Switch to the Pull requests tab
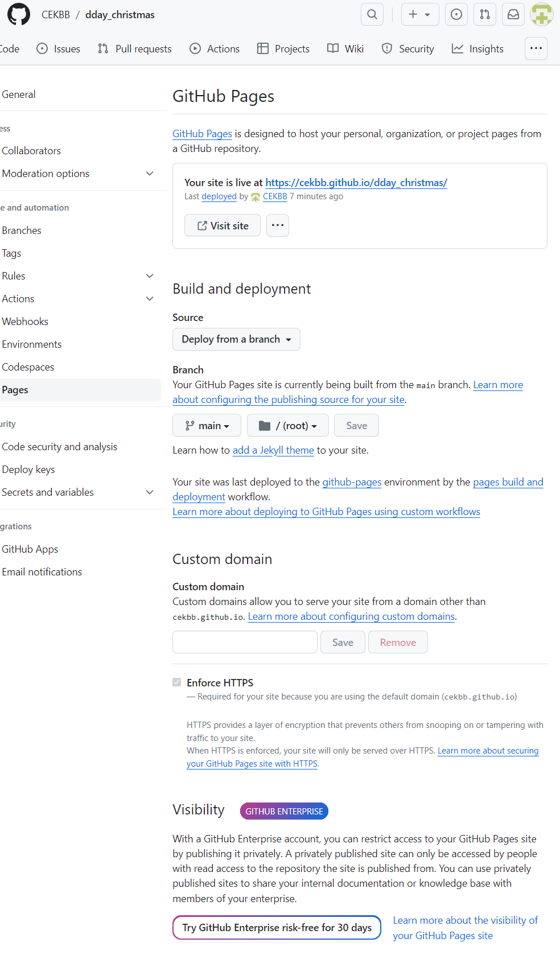This screenshot has height=963, width=560. coord(134,49)
